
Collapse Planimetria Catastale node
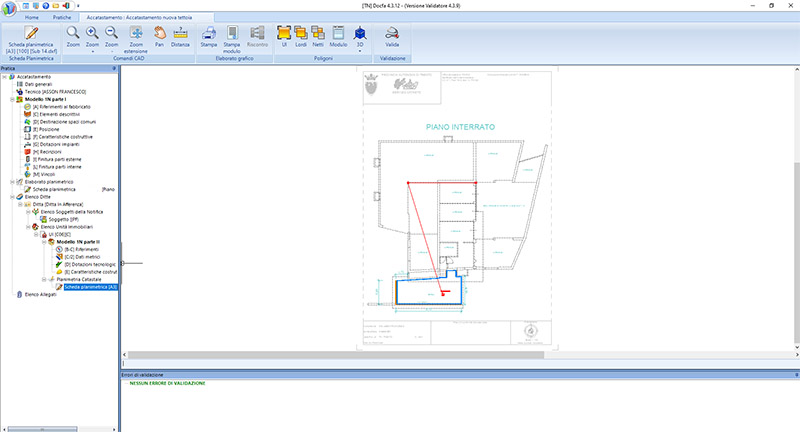pos(44,279)
